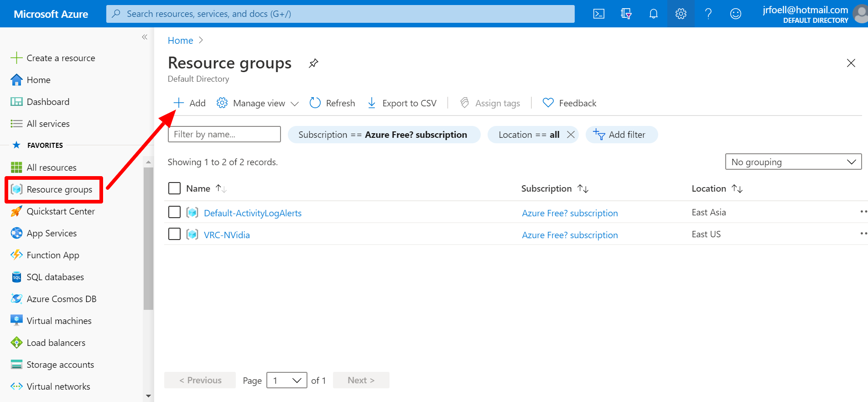Toggle the select-all checkbox in header
This screenshot has width=868, height=402.
tap(174, 188)
